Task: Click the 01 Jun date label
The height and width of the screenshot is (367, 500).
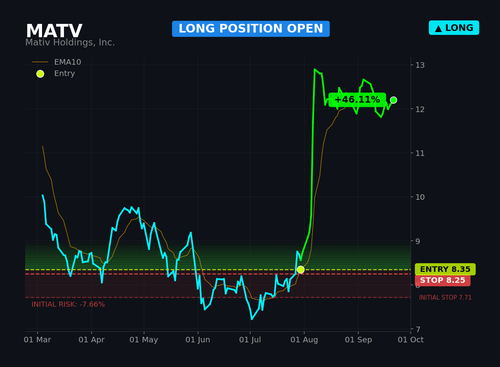Action: click(198, 340)
